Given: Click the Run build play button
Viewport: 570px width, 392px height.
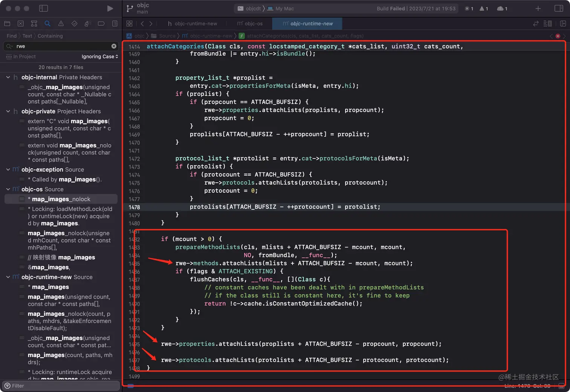Looking at the screenshot, I should (x=110, y=8).
